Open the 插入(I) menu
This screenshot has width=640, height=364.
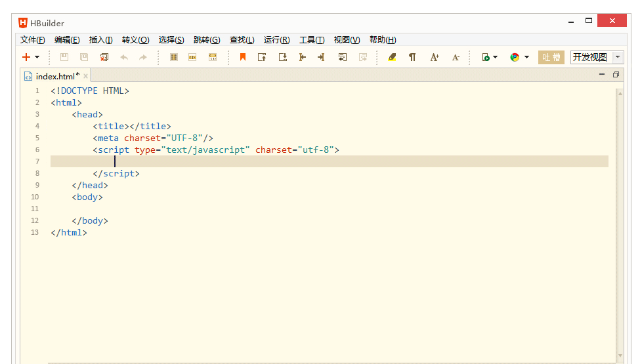[101, 40]
